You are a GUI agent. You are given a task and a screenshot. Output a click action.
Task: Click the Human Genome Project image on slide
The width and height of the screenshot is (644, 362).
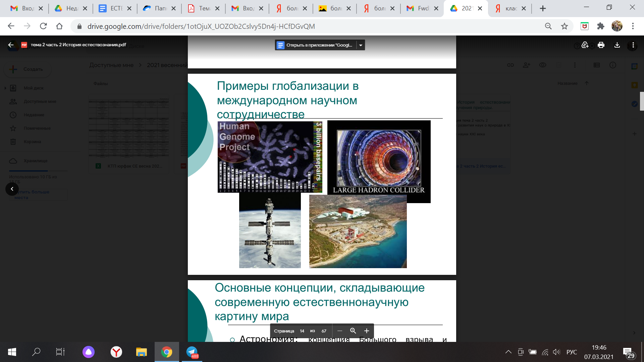[x=270, y=157]
